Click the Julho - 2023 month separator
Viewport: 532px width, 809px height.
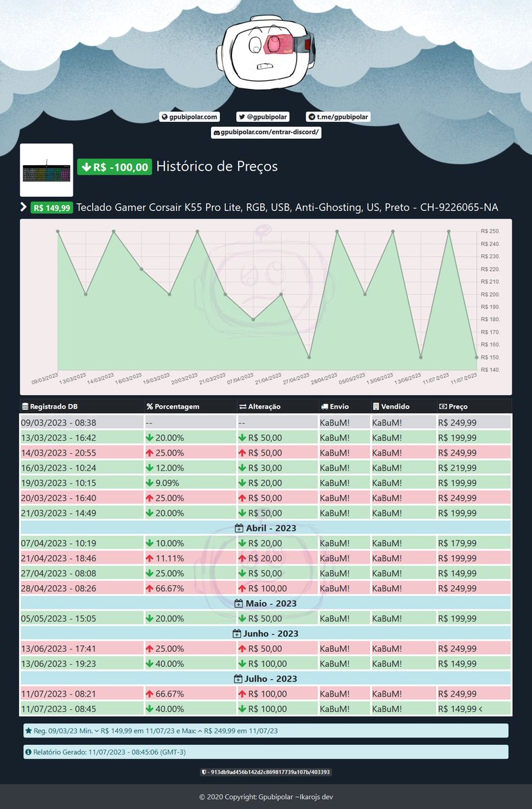pyautogui.click(x=266, y=679)
